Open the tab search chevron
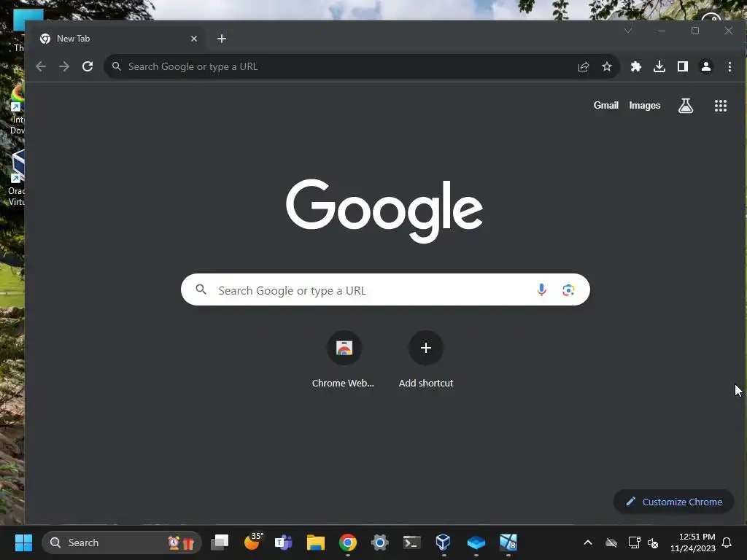Image resolution: width=747 pixels, height=560 pixels. [x=628, y=31]
